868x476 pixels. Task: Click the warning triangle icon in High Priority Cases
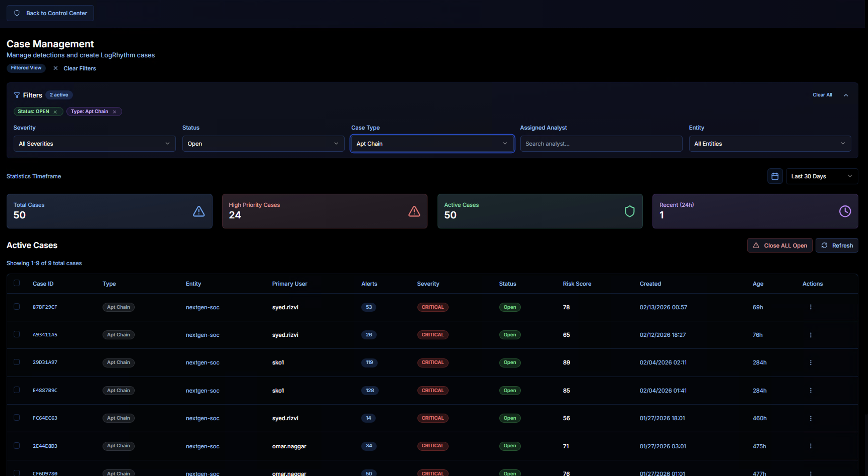(414, 211)
